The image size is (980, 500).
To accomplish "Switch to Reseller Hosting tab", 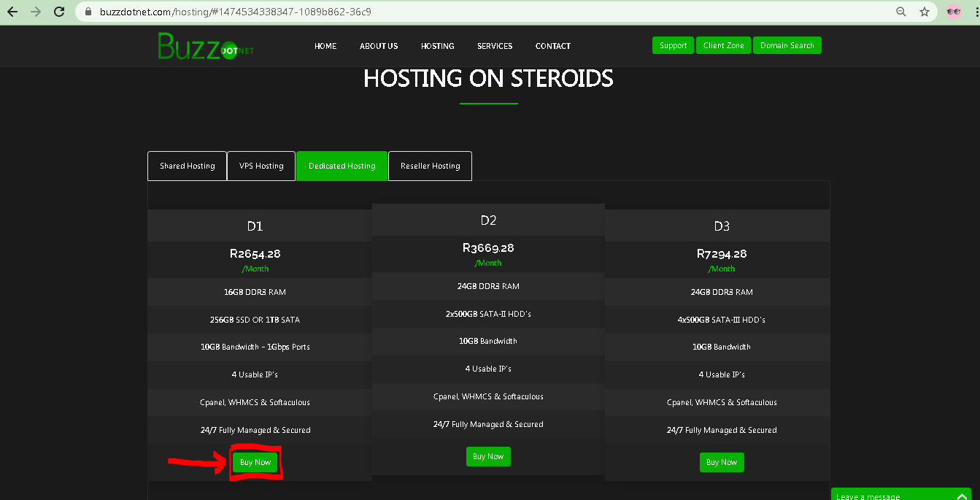I will coord(430,166).
